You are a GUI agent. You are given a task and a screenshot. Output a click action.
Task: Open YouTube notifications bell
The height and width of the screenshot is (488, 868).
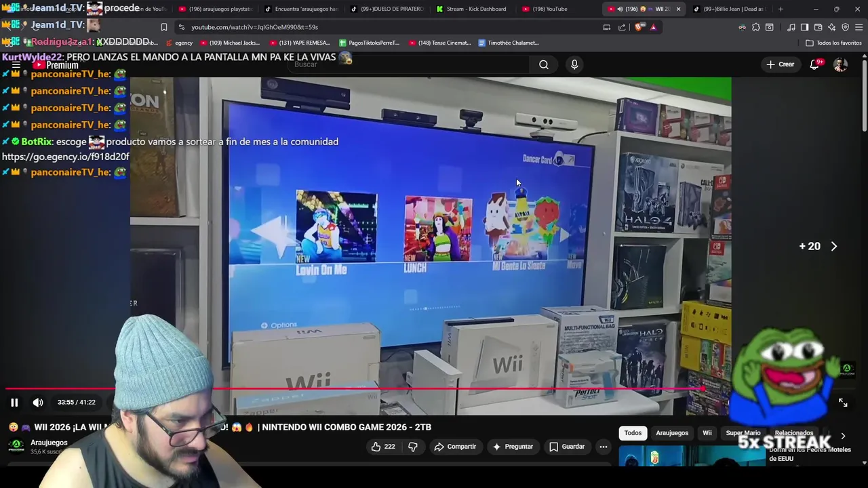pyautogui.click(x=815, y=64)
